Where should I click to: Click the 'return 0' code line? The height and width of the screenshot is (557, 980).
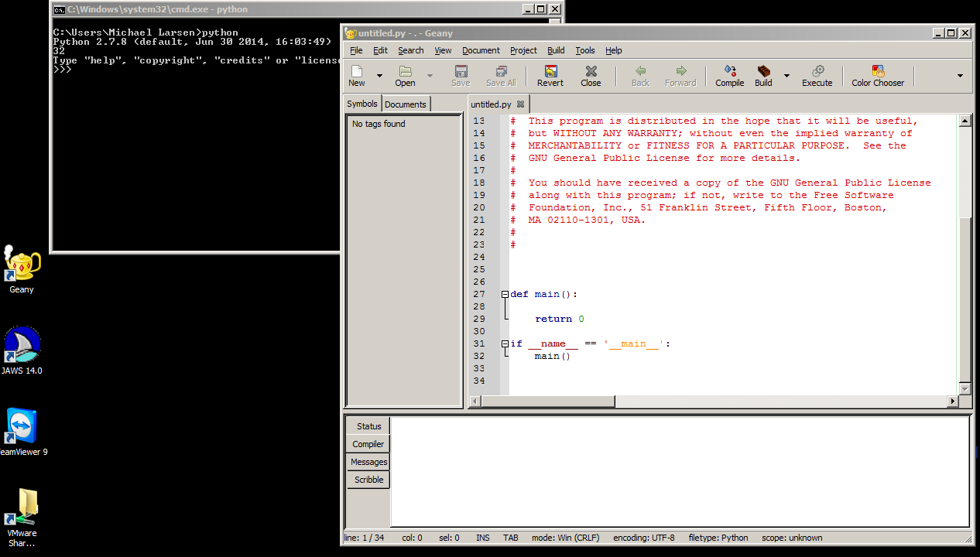pyautogui.click(x=559, y=319)
